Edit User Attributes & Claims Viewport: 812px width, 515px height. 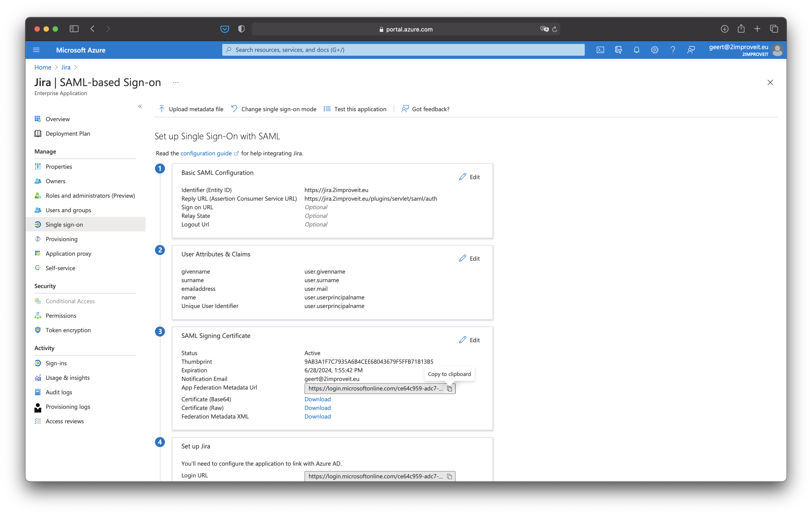pyautogui.click(x=469, y=258)
